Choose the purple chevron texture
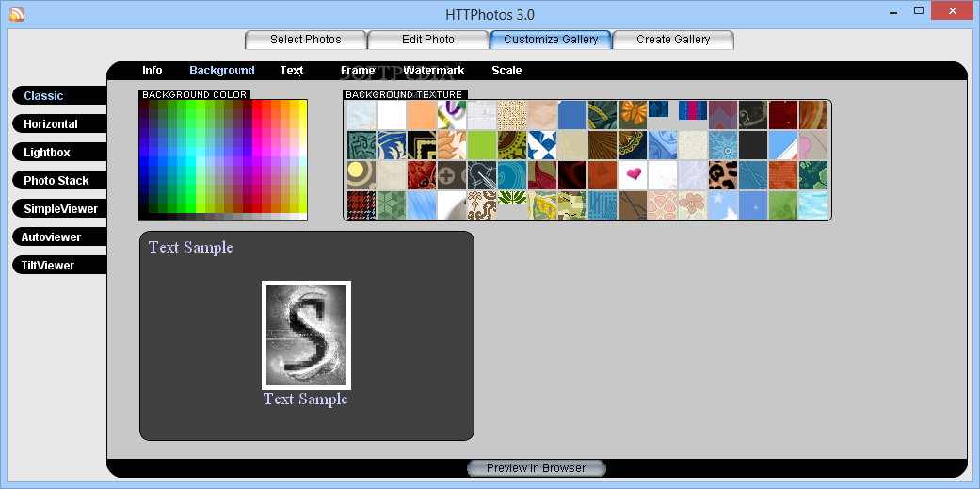This screenshot has width=980, height=489. point(724,115)
